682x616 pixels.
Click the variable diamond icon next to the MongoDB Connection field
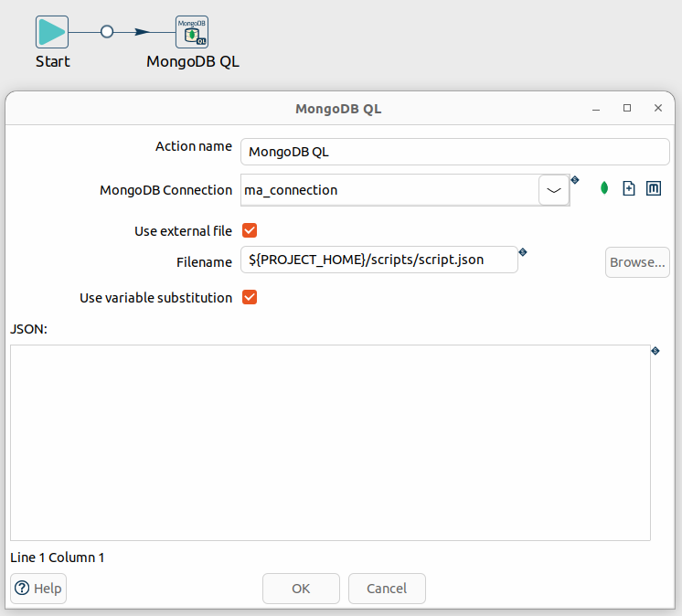[575, 179]
